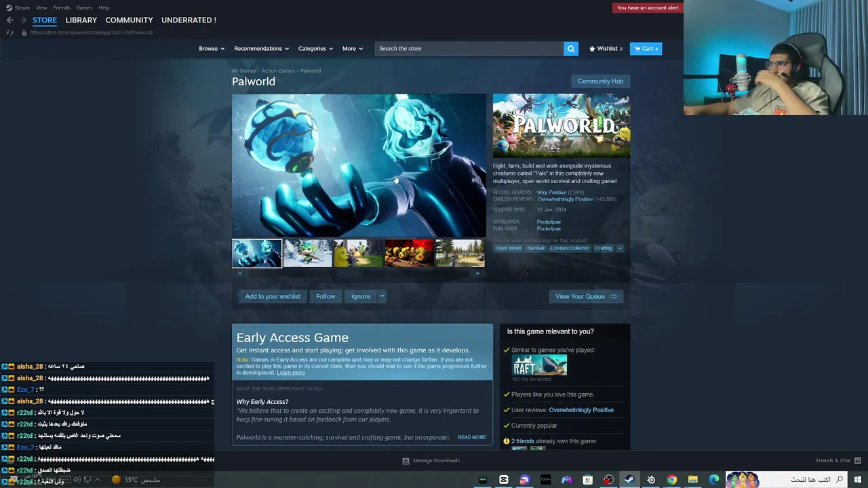Click the media thumbnail strip scrollbar

point(358,273)
